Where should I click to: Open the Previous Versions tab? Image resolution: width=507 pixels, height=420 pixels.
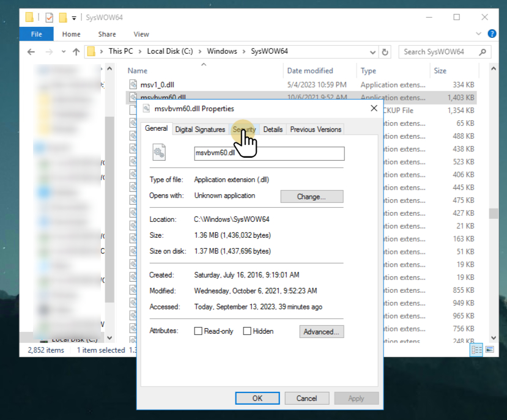[316, 130]
